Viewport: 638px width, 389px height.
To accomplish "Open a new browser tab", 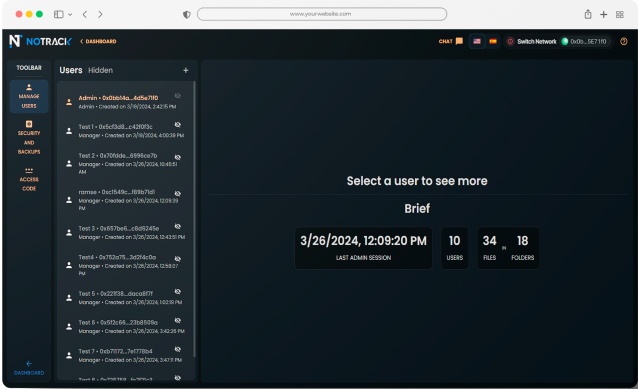I will click(603, 14).
